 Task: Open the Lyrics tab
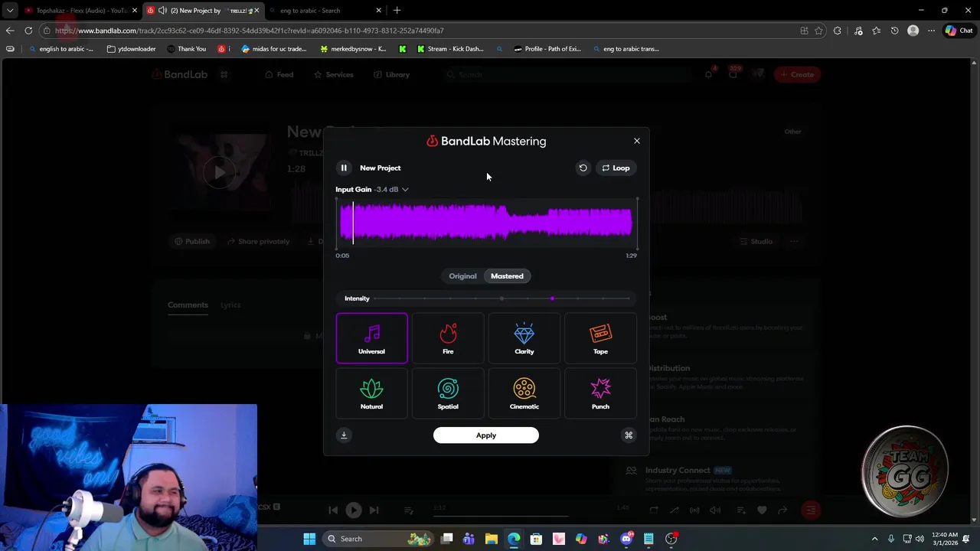tap(230, 305)
